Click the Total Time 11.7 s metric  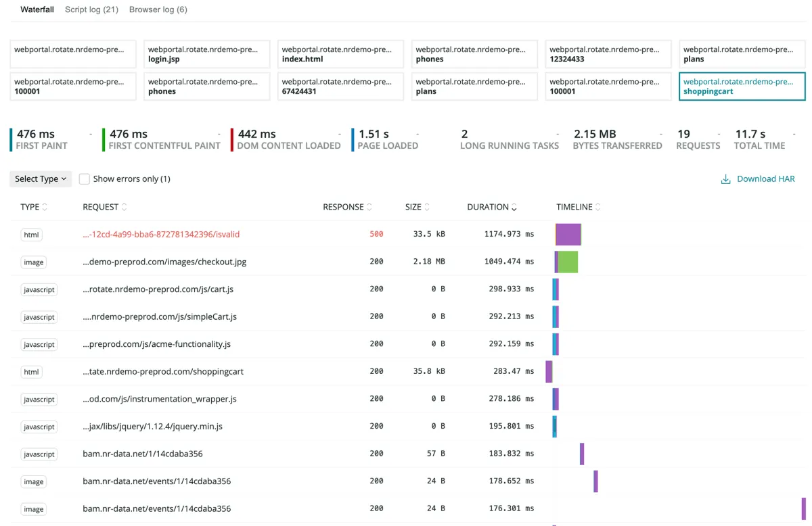(x=760, y=139)
